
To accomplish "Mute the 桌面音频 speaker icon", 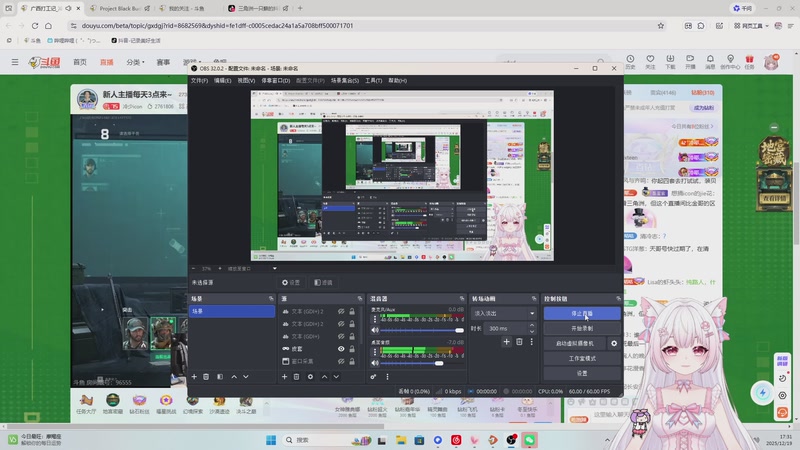I will tap(375, 363).
